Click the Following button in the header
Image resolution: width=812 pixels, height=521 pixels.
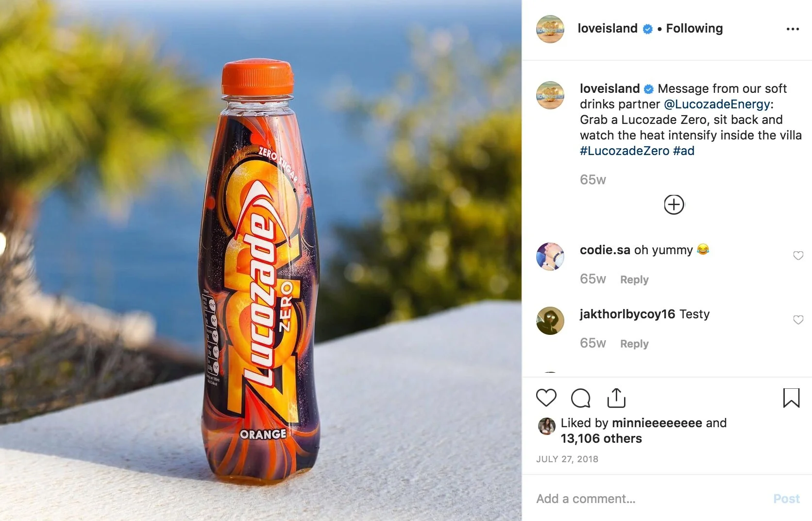click(x=694, y=28)
